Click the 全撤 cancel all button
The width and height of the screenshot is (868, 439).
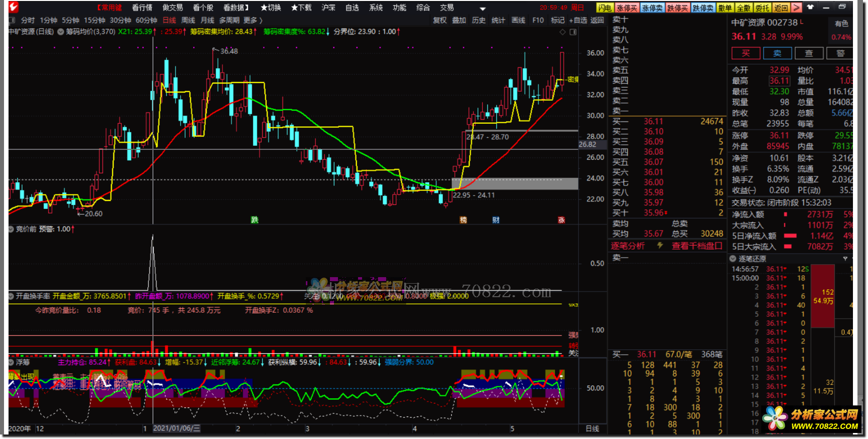[x=744, y=8]
